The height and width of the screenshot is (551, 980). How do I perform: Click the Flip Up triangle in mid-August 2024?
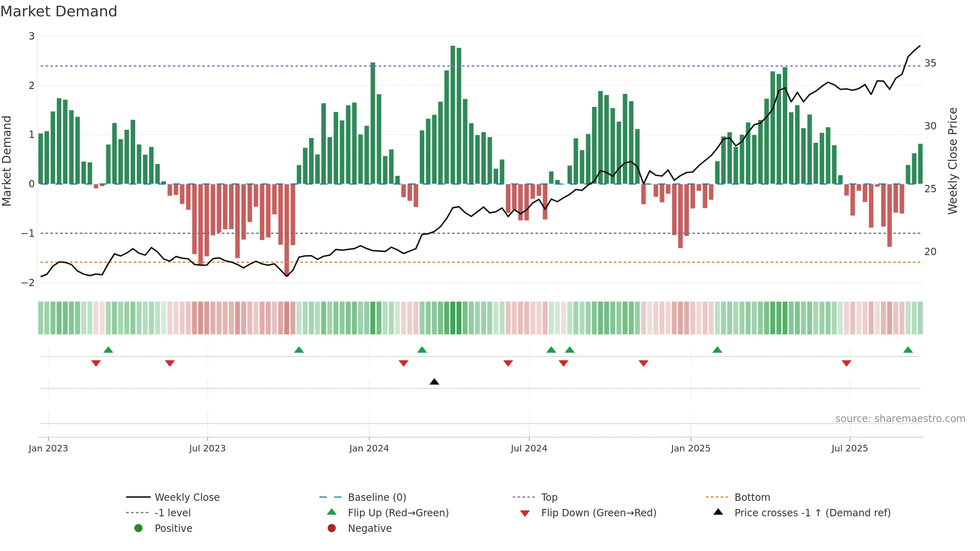(570, 350)
